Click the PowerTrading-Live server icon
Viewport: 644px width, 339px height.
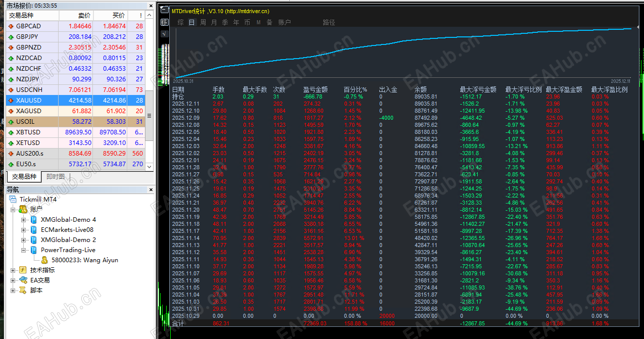33,250
